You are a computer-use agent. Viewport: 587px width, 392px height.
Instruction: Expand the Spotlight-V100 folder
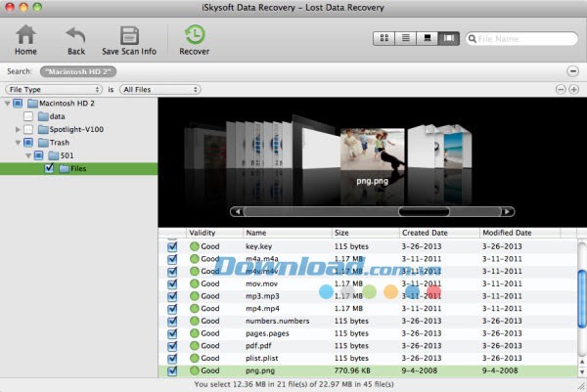click(x=18, y=129)
